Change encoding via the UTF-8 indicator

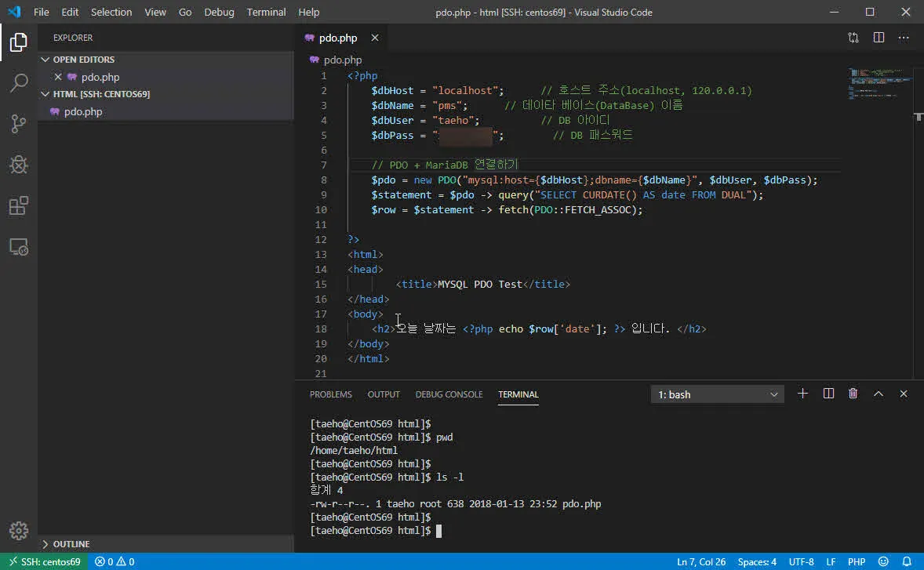tap(801, 561)
